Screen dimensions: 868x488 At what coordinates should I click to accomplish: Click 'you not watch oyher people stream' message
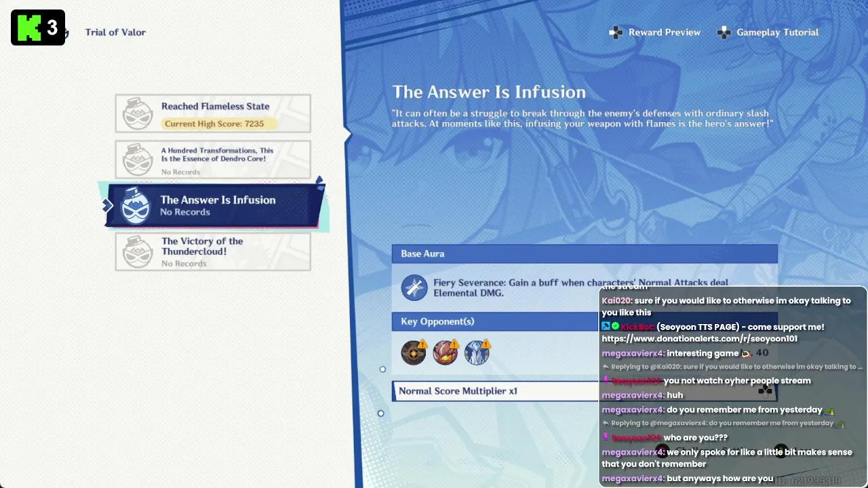tap(737, 381)
